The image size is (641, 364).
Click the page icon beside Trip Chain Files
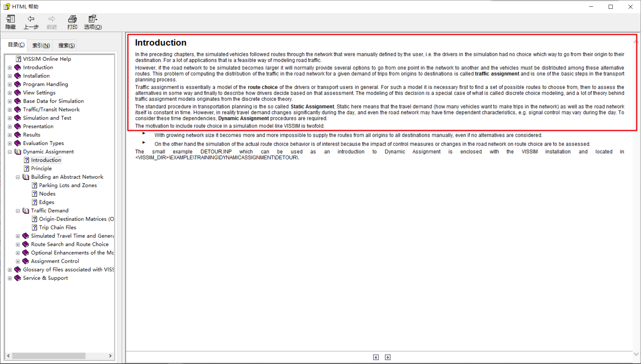(34, 227)
